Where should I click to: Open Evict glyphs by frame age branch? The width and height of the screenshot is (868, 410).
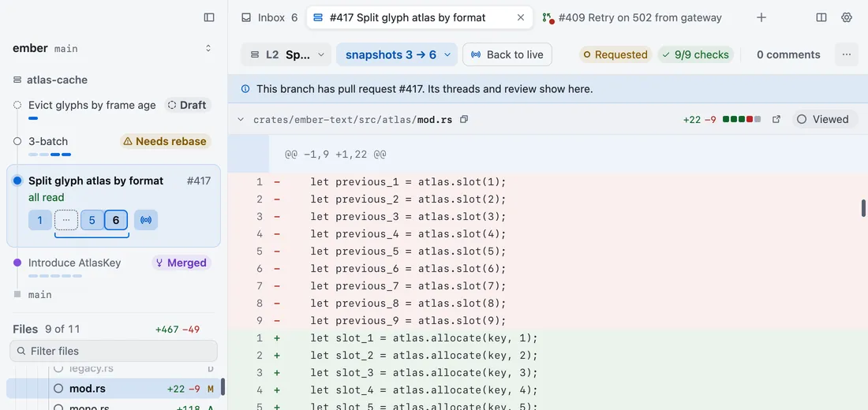(x=92, y=105)
